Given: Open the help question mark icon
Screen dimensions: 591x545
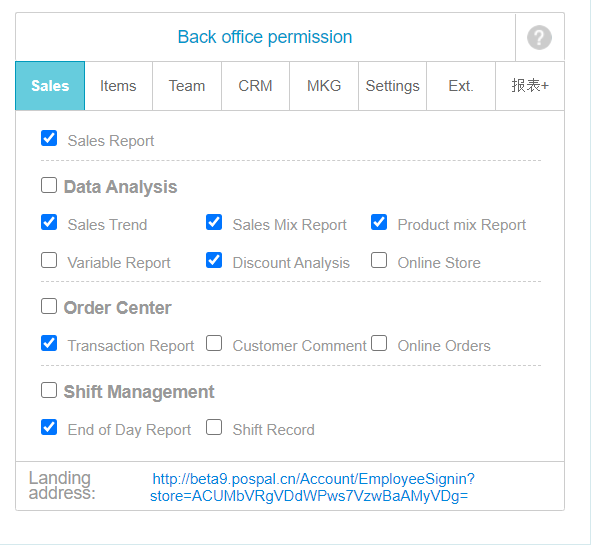Looking at the screenshot, I should pos(539,37).
